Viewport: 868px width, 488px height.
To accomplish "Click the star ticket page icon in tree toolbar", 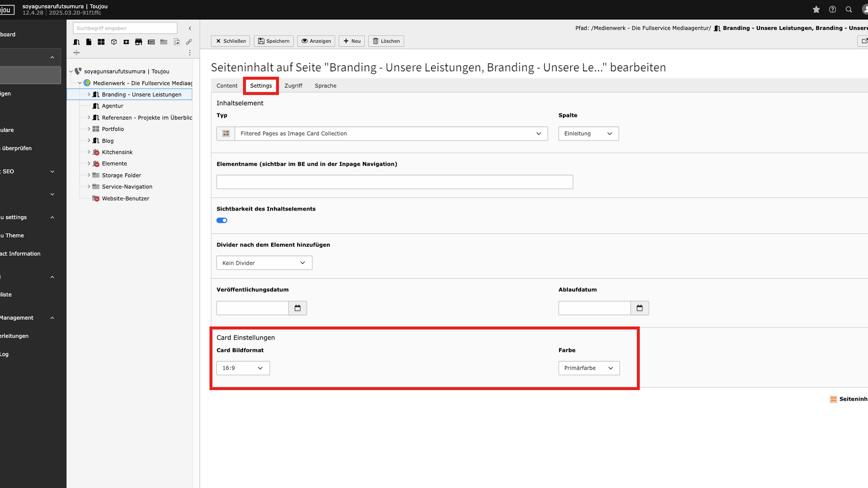I will click(x=126, y=42).
